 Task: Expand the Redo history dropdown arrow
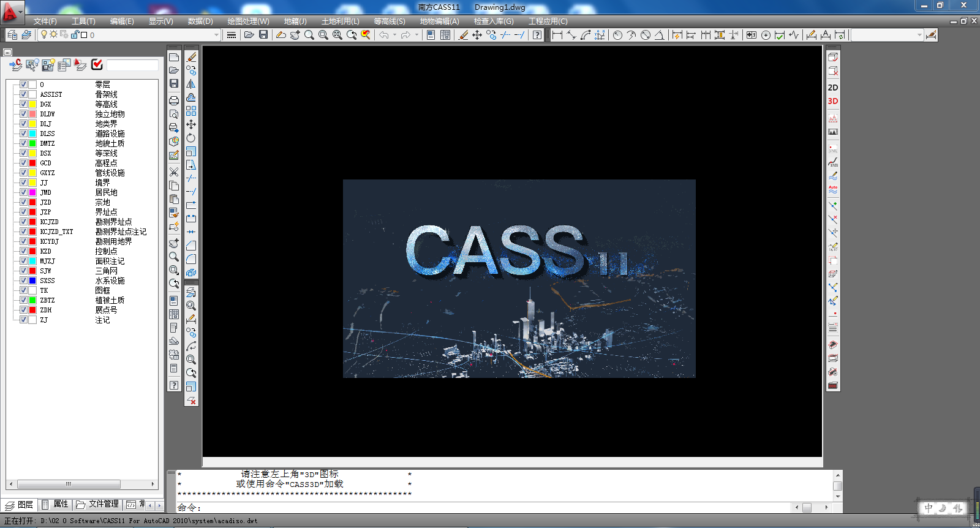coord(417,35)
